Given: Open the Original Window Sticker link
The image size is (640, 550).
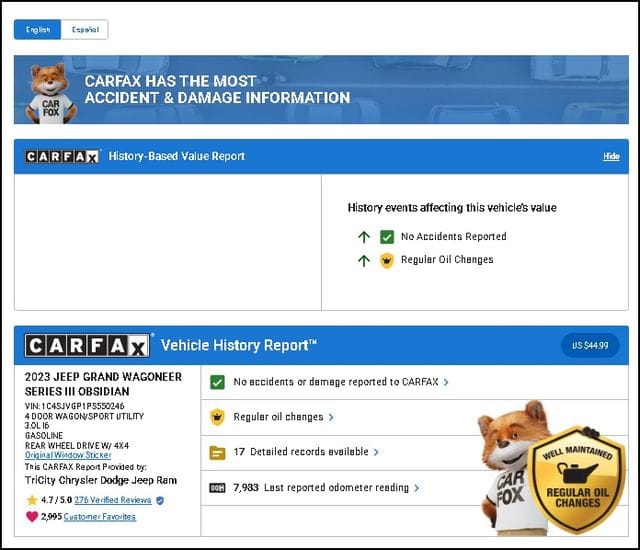Looking at the screenshot, I should (x=68, y=455).
